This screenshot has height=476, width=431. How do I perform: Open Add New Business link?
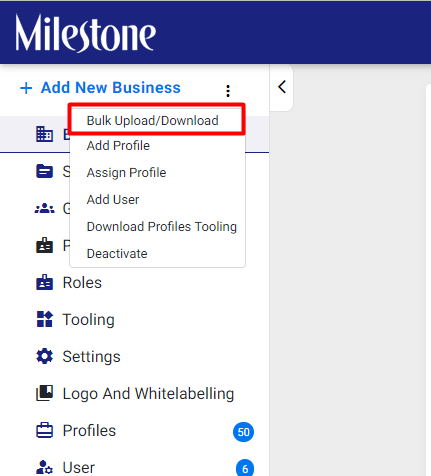click(110, 88)
